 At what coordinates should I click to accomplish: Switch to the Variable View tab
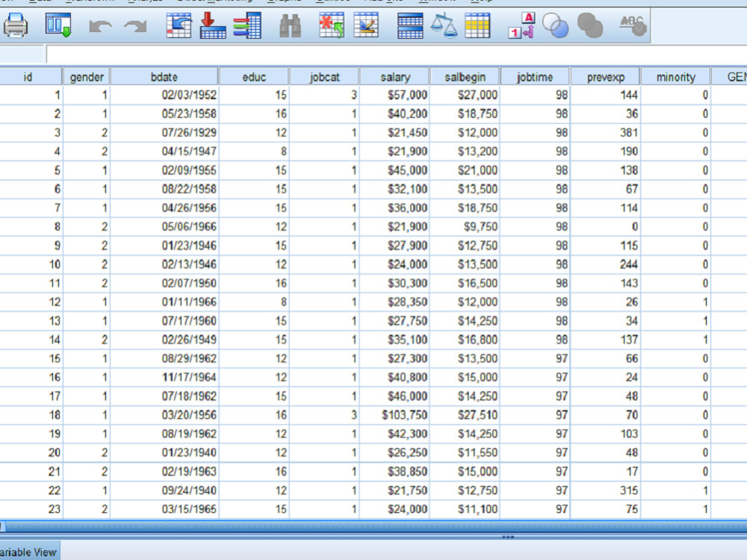28,553
